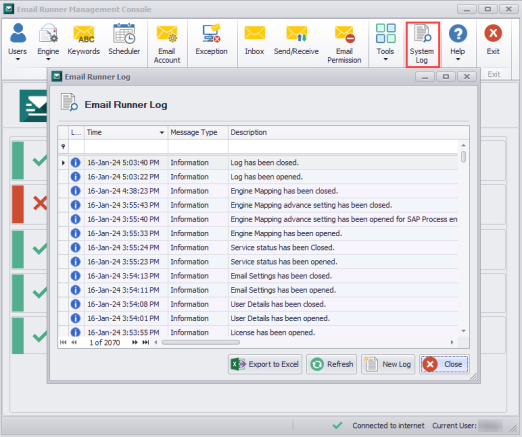Click the red Exit icon
The height and width of the screenshot is (437, 522).
point(493,33)
